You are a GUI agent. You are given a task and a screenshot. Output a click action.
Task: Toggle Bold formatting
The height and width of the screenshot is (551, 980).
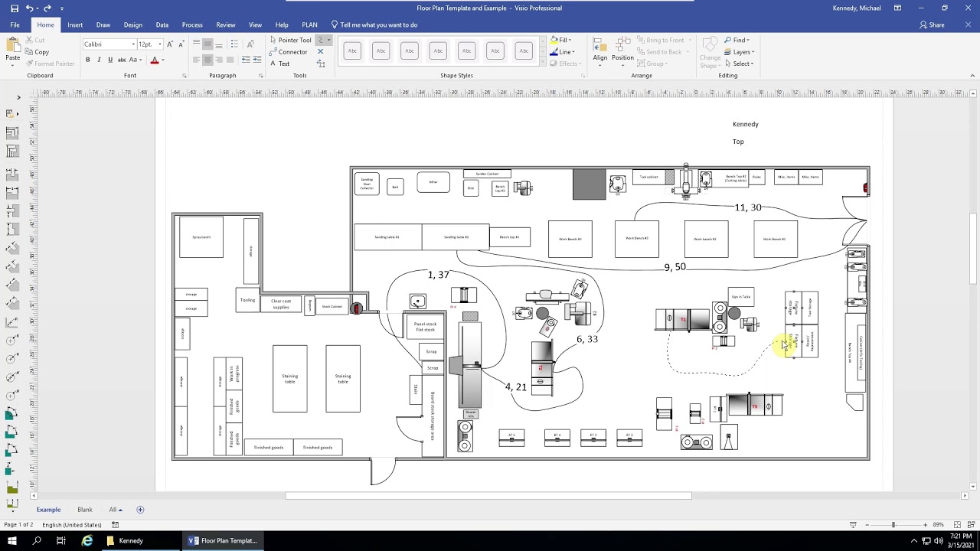(x=88, y=60)
